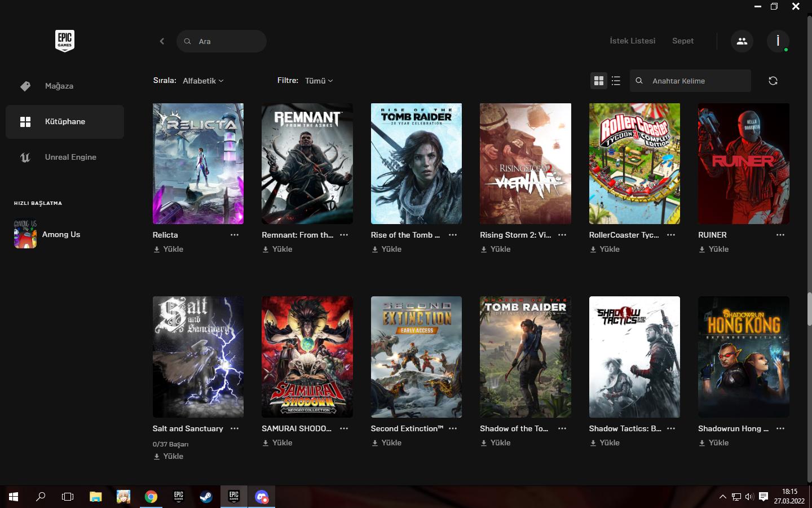The image size is (812, 508).
Task: Click Yükle under Remnant: From the Ashes
Action: [277, 249]
